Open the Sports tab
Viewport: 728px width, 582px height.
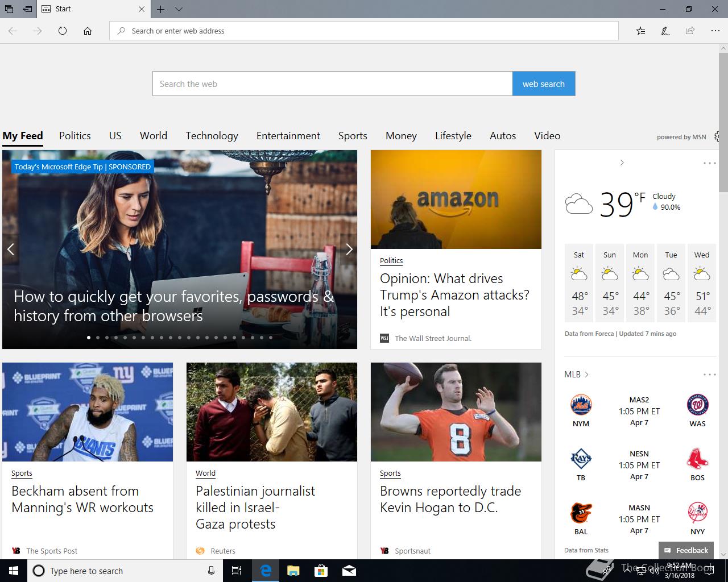coord(353,135)
